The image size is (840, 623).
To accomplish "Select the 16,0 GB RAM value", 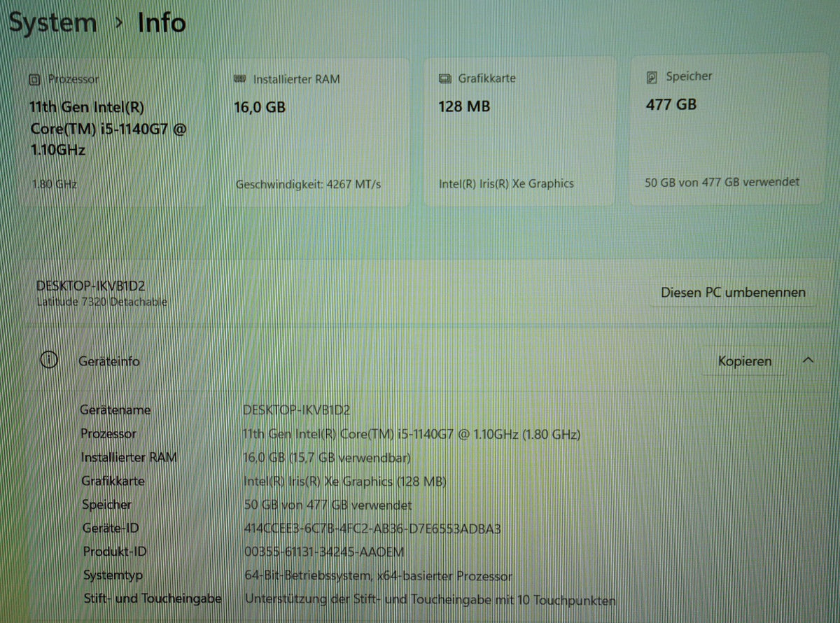I will [260, 107].
